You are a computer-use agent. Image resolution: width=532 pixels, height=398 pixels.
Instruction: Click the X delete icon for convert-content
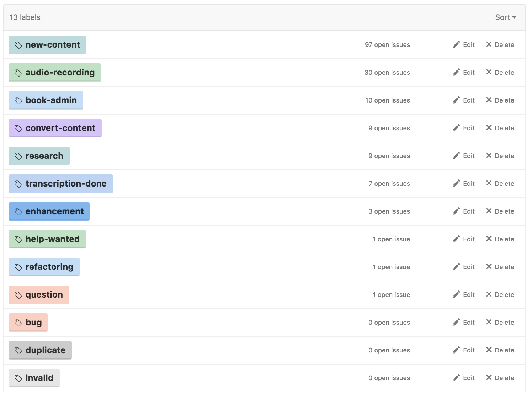pos(489,128)
